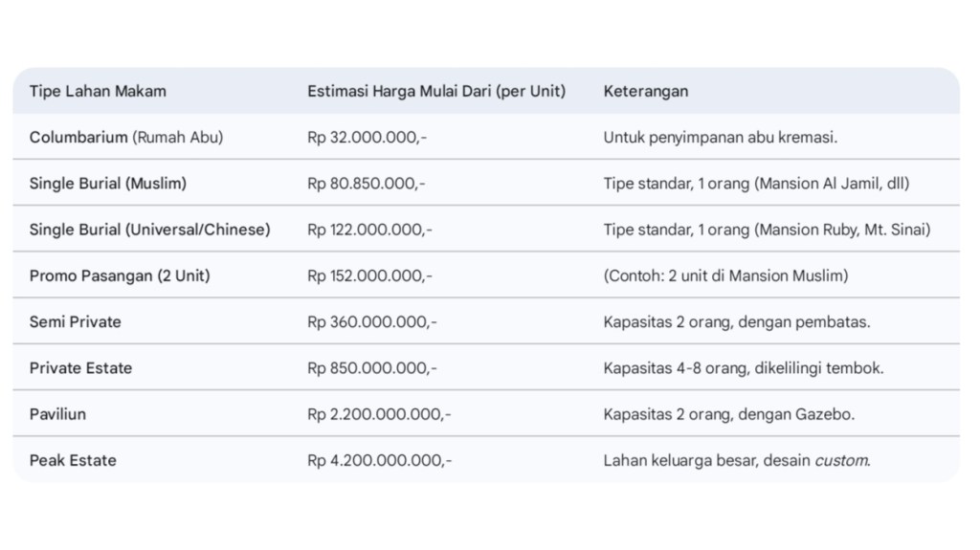Click the 'Paviliun' row label
The image size is (980, 550).
pos(57,414)
